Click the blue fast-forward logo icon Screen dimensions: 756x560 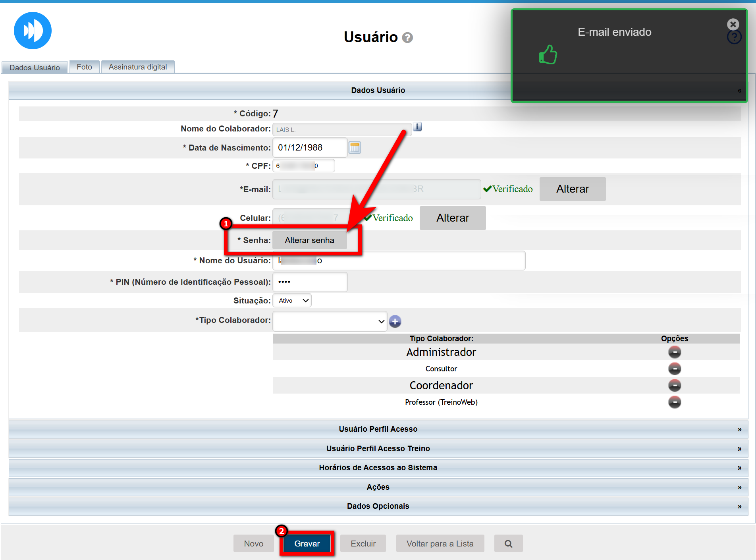(x=33, y=31)
